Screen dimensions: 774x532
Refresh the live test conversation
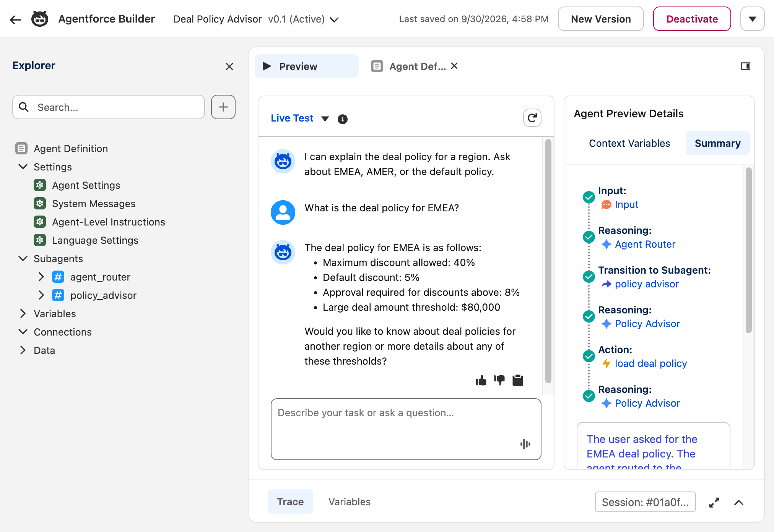532,118
